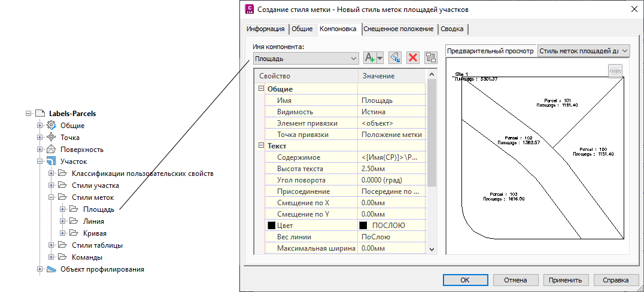Click the property grid scrollbar up arrow

432,74
